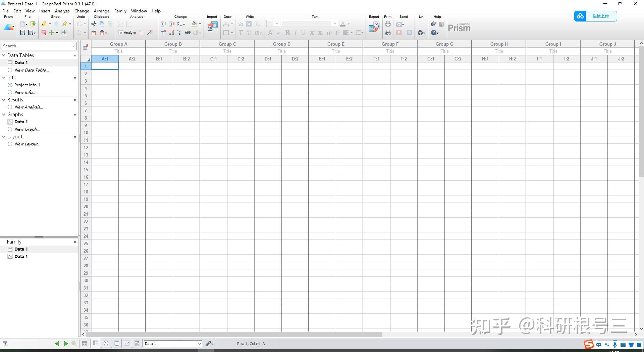Image resolution: width=644 pixels, height=352 pixels.
Task: Delete the current sheet with the trash icon
Action: point(44,33)
